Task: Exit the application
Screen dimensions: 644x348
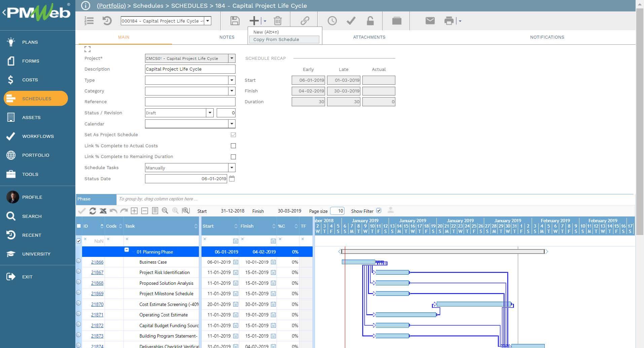Action: coord(27,277)
